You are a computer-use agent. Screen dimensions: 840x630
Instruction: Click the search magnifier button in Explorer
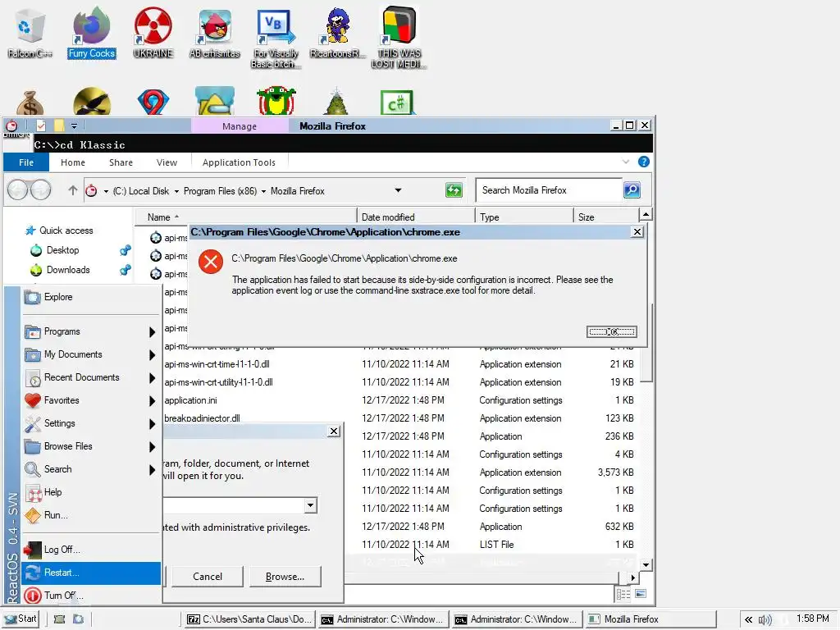click(632, 189)
